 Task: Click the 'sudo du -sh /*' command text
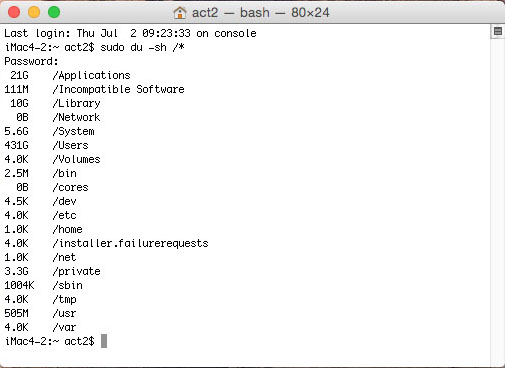(x=142, y=47)
